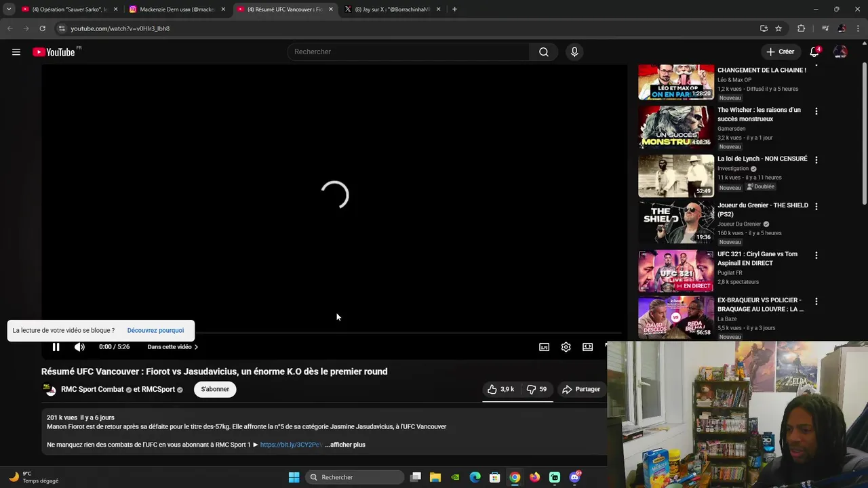Screen dimensions: 868x488
Task: Mute the video volume speaker
Action: tap(79, 347)
